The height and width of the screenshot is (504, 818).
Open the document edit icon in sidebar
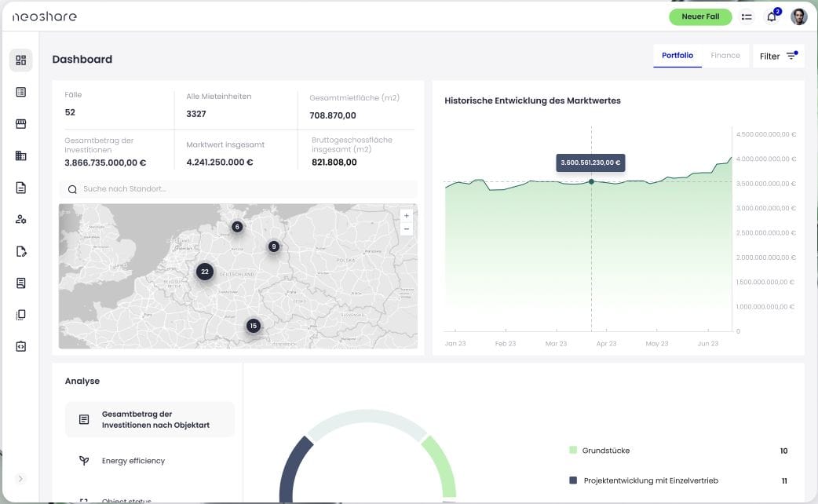pos(21,251)
